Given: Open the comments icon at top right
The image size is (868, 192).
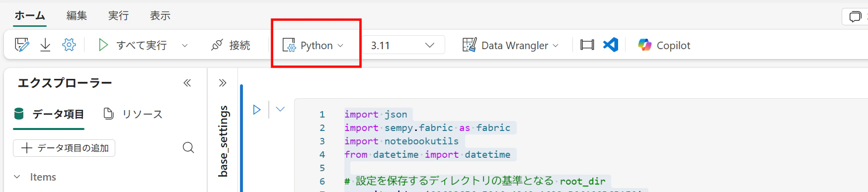Looking at the screenshot, I should click(x=856, y=16).
